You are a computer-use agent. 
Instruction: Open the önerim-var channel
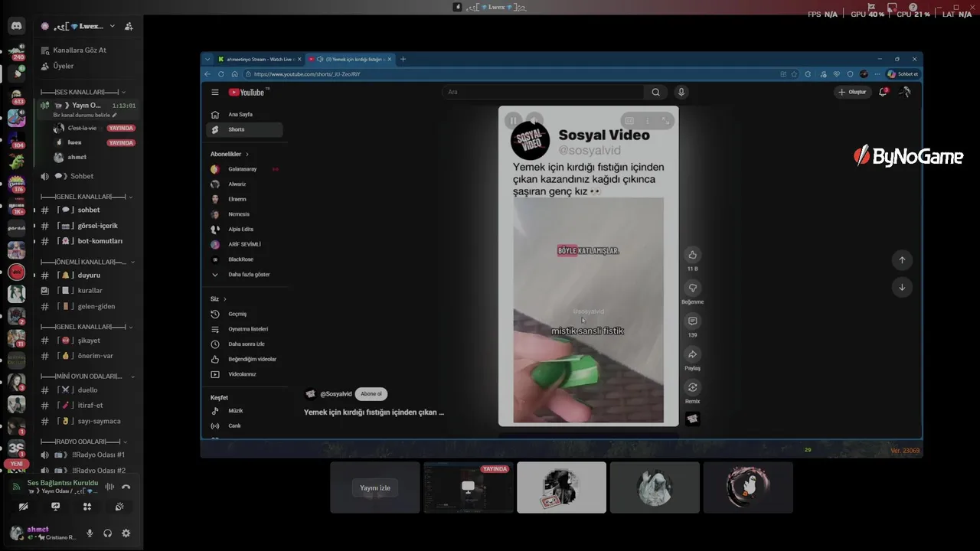[95, 356]
